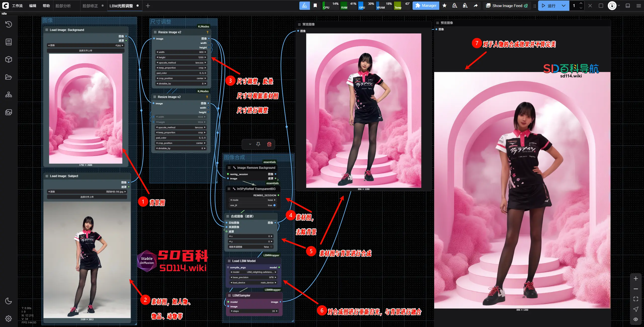644x327 pixels.
Task: Click the x 0 field in 合成图像 node
Action: (251, 236)
